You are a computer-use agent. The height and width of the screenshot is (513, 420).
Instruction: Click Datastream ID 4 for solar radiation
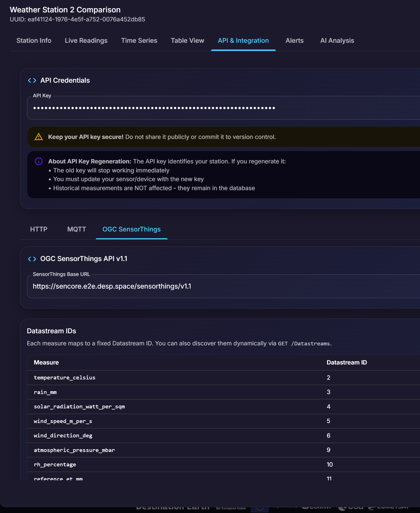[328, 407]
